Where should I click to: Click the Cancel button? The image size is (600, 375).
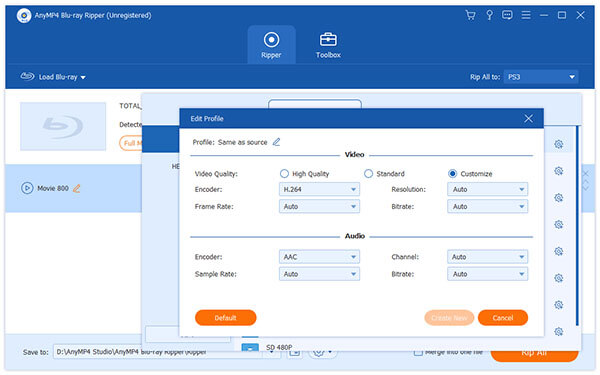point(503,318)
